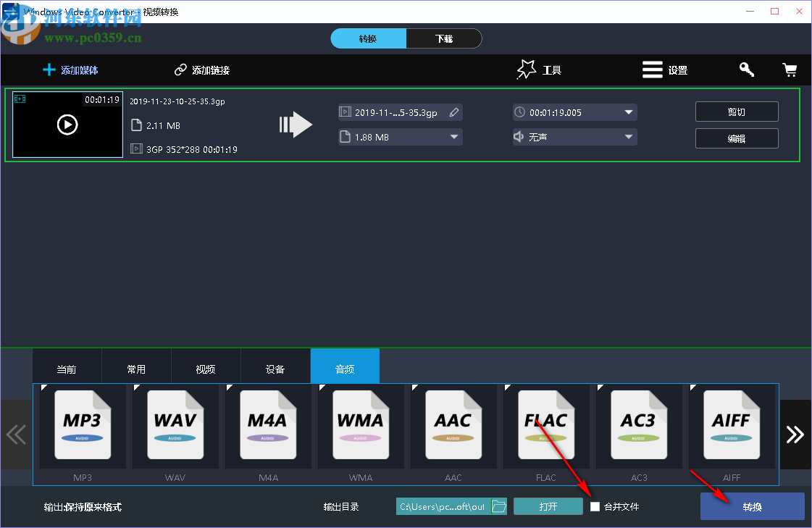Click the 剪切 trim button
This screenshot has height=528, width=812.
click(737, 112)
